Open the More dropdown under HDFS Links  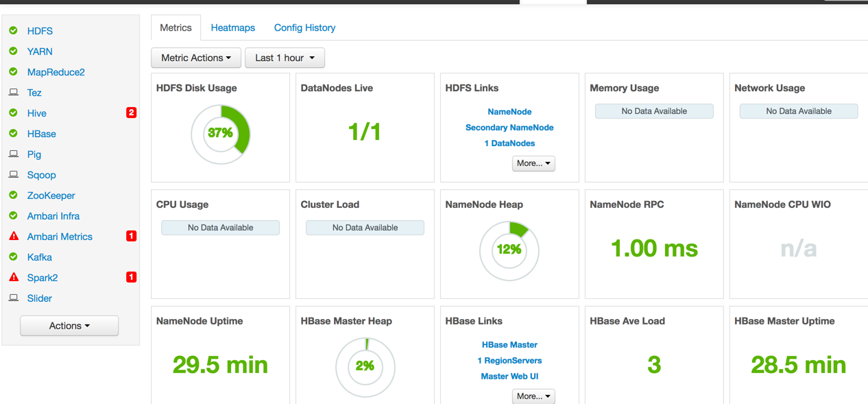pyautogui.click(x=533, y=163)
